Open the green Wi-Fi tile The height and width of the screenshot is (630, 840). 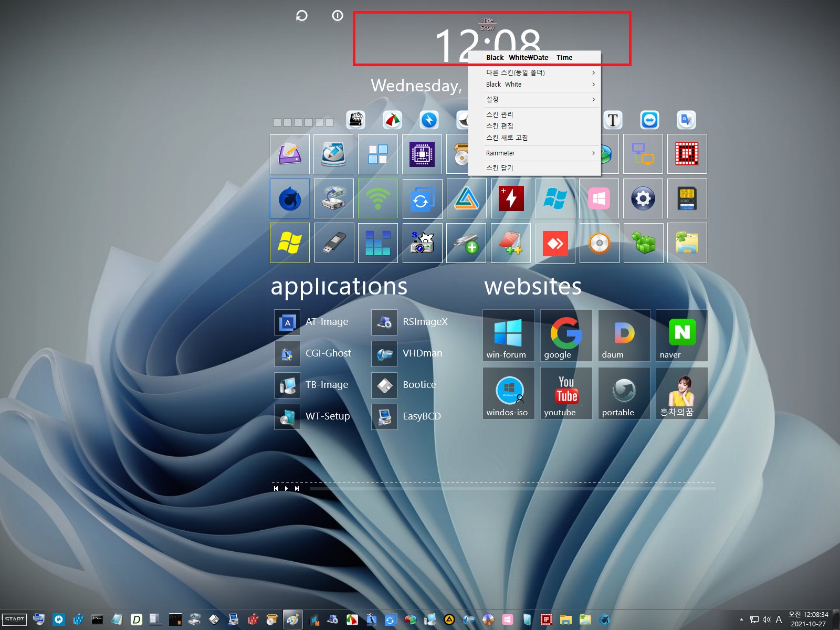pyautogui.click(x=378, y=198)
